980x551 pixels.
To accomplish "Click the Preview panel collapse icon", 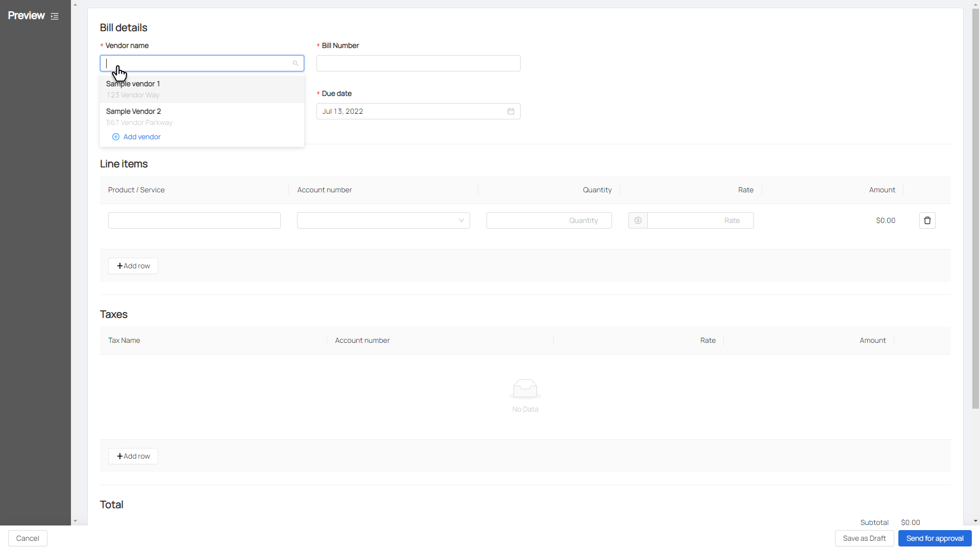I will [55, 16].
